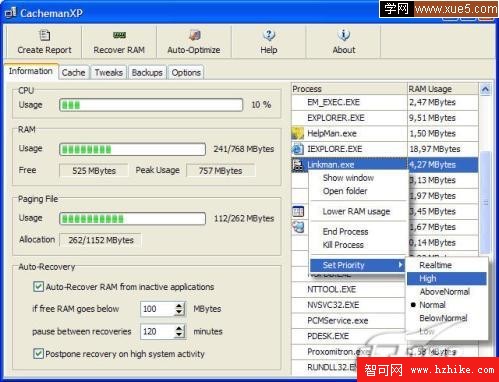Viewport: 499px width, 382px height.
Task: Select the EXPLORER.EXE process row
Action: coord(385,118)
